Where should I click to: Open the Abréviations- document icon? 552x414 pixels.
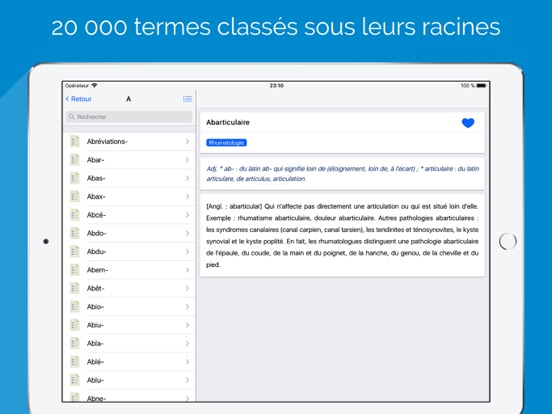pyautogui.click(x=75, y=142)
